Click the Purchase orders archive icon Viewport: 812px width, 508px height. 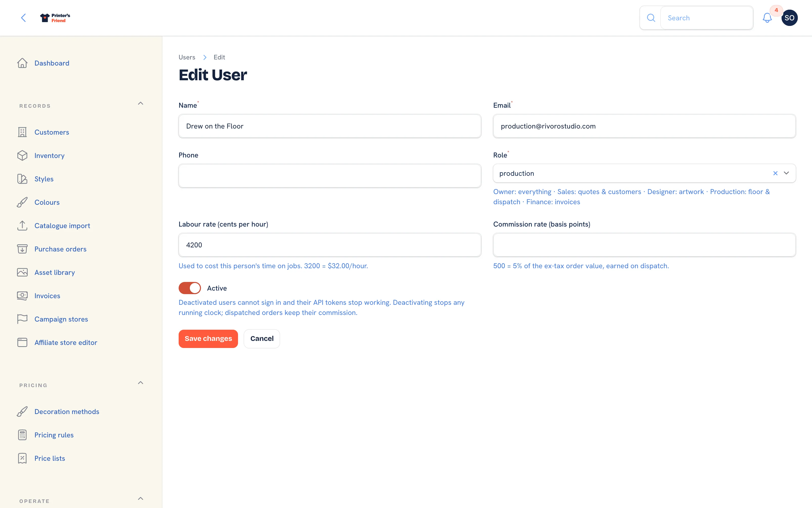coord(22,249)
